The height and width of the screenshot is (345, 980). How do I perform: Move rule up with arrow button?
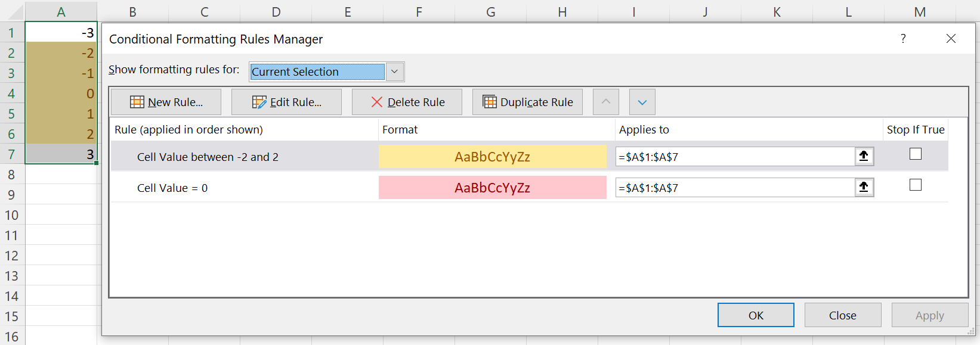(x=605, y=102)
